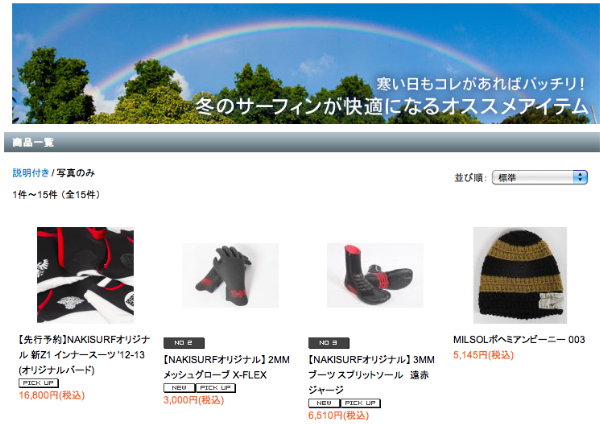Open the 2MM メッシュグローブ X-FLEX title link

(x=227, y=367)
